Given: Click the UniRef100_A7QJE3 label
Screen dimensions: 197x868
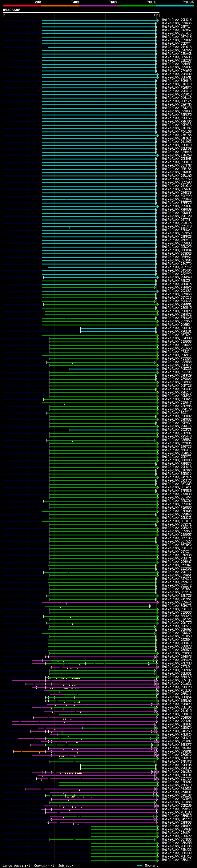Looking at the screenshot, I should tap(177, 84).
